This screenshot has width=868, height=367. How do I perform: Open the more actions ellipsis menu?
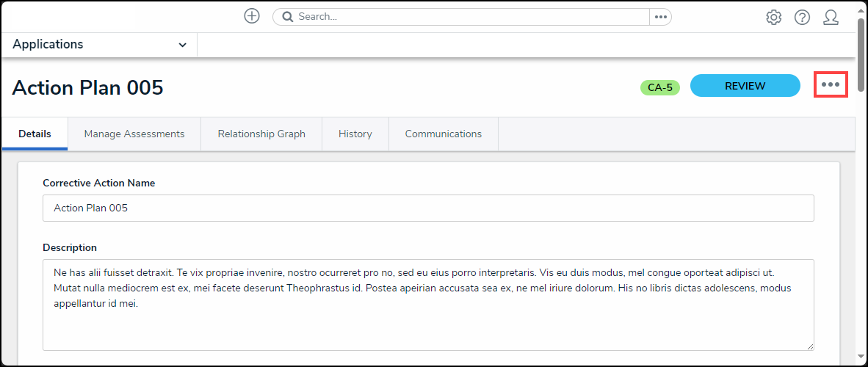click(831, 84)
